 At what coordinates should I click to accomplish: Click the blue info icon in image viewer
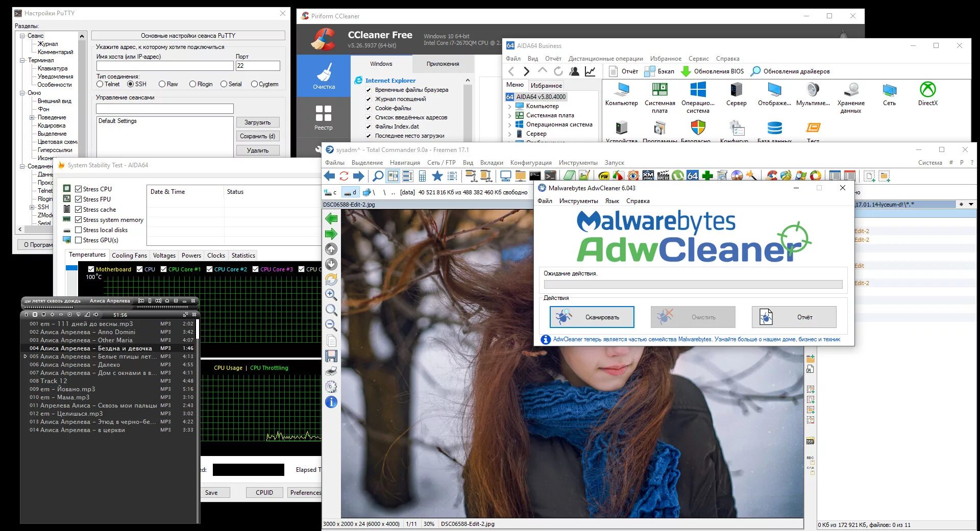(x=331, y=402)
